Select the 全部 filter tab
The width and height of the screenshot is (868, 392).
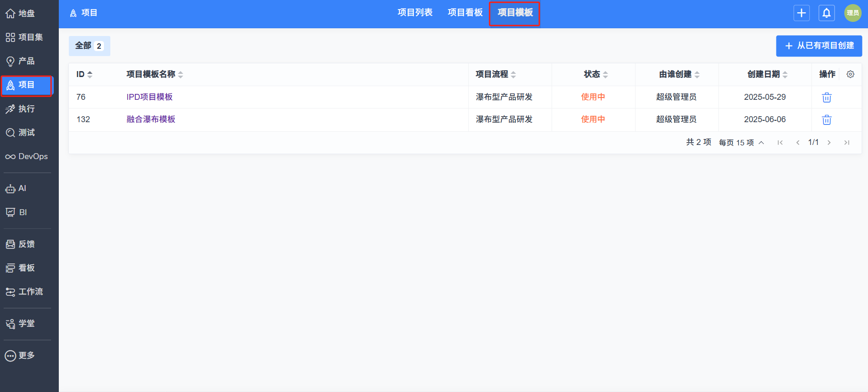[x=89, y=46]
